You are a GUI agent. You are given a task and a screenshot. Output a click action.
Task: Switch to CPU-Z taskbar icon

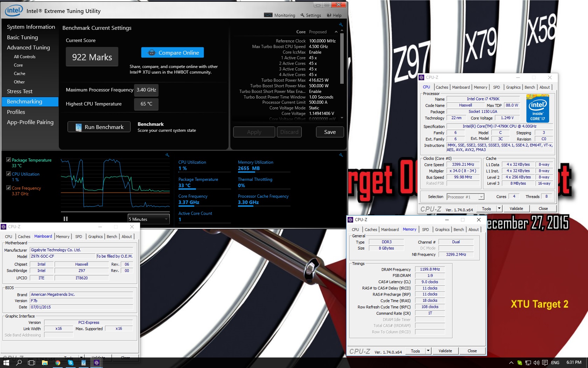coord(97,363)
